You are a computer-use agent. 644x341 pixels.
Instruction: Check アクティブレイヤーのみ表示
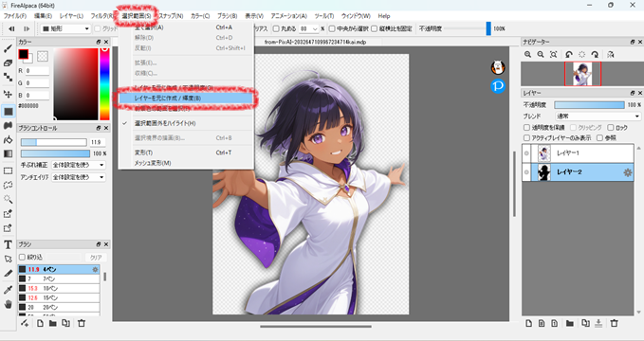click(526, 138)
